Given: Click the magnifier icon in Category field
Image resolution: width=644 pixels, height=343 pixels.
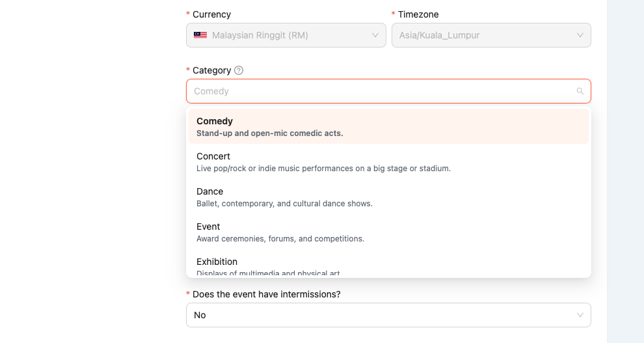Looking at the screenshot, I should (x=580, y=91).
